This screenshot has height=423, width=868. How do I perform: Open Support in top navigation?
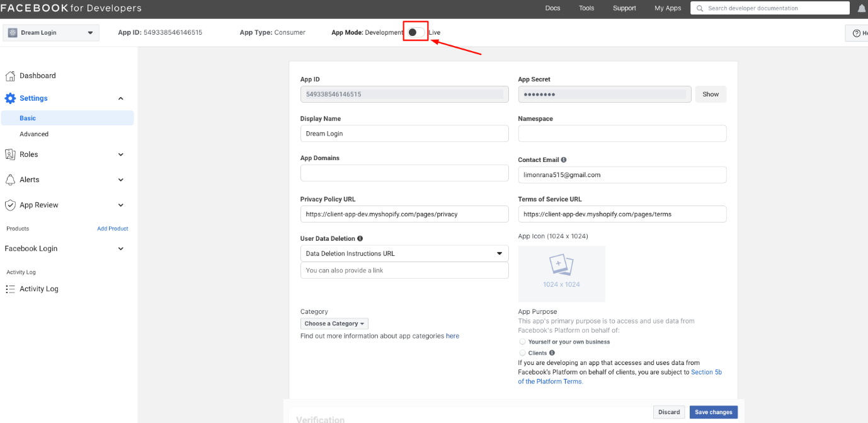pyautogui.click(x=624, y=8)
